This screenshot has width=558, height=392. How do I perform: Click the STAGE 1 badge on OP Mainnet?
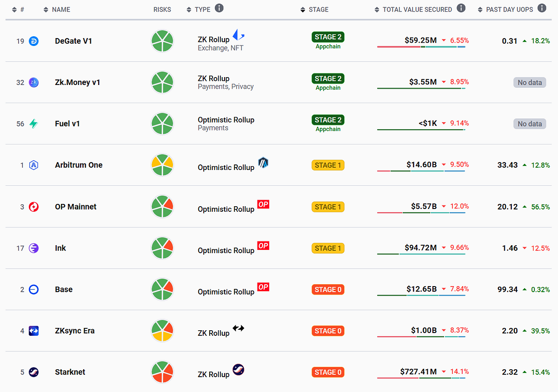pos(328,206)
